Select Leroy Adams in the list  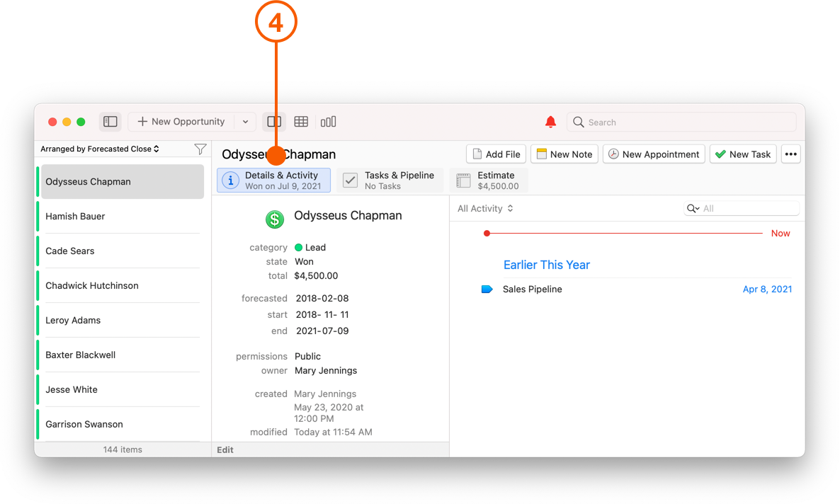point(123,320)
